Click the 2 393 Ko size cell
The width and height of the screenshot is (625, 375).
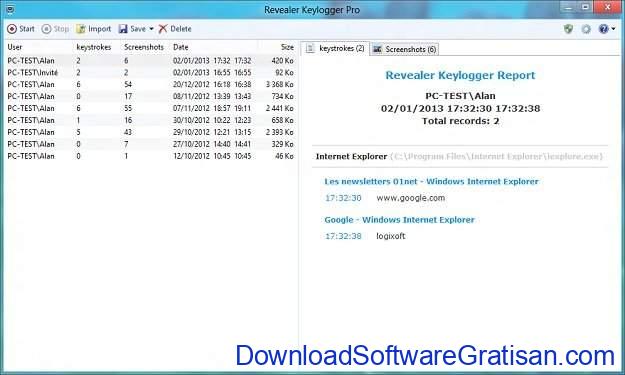click(x=279, y=132)
